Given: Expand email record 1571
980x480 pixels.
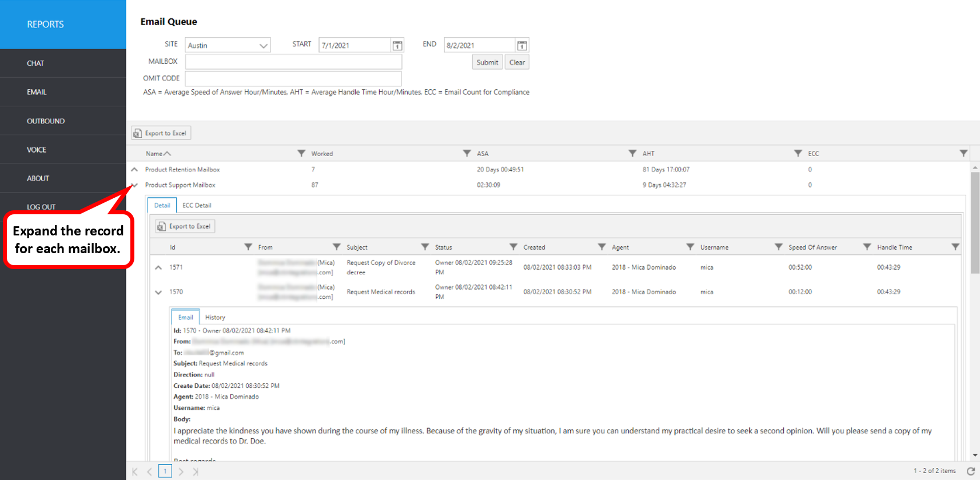Looking at the screenshot, I should pyautogui.click(x=158, y=267).
